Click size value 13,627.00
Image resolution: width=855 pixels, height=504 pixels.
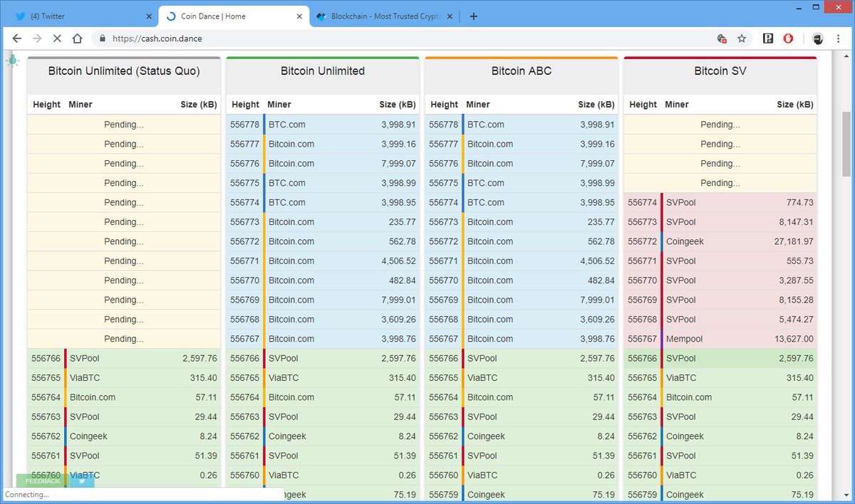(794, 339)
